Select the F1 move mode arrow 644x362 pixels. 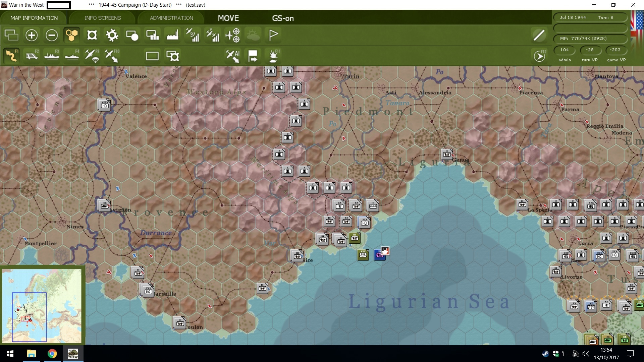[11, 56]
